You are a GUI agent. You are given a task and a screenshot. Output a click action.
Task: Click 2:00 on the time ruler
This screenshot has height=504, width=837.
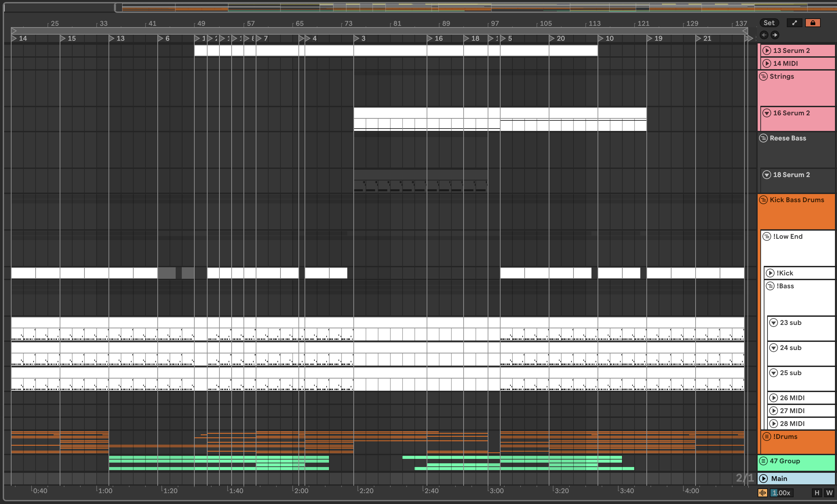pyautogui.click(x=301, y=491)
